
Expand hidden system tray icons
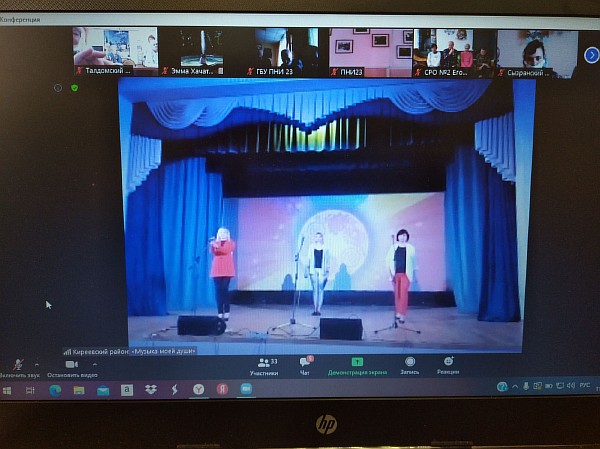[x=515, y=387]
